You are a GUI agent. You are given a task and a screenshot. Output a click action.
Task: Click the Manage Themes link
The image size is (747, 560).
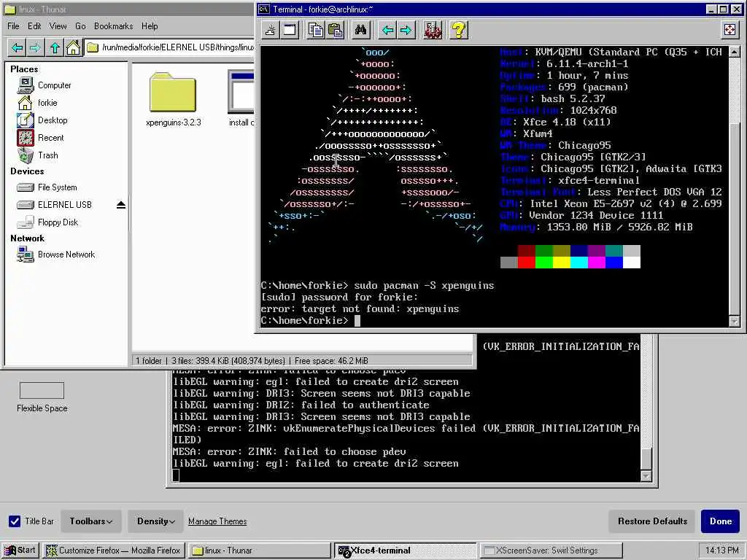click(217, 521)
